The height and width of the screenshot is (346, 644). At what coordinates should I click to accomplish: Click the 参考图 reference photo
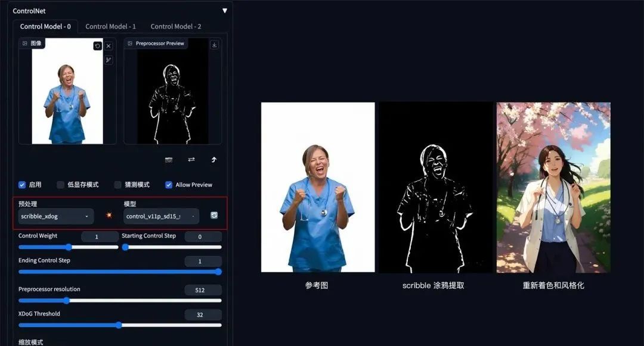click(x=318, y=187)
